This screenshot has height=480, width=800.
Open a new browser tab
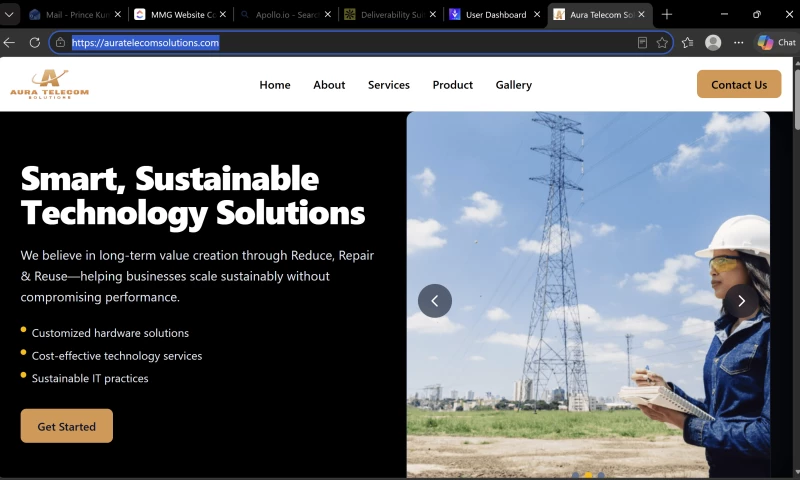(x=667, y=14)
